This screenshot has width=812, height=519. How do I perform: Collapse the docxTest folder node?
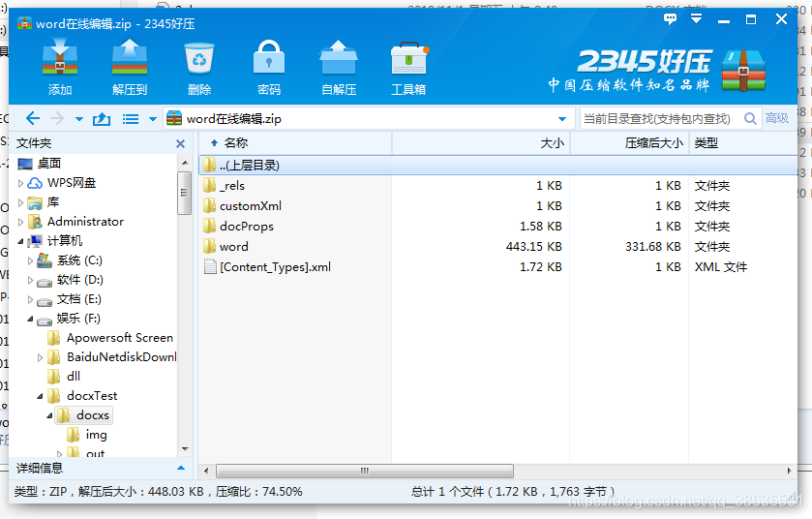(x=40, y=396)
